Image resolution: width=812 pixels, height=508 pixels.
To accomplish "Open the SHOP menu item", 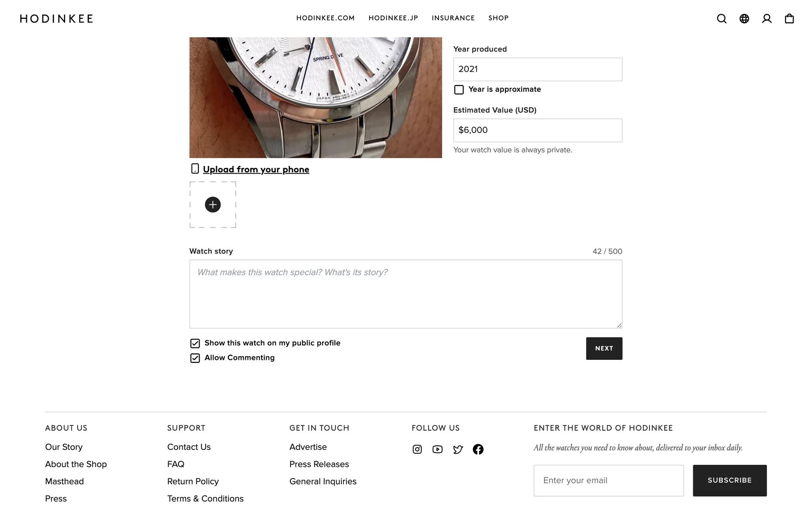I will click(498, 18).
